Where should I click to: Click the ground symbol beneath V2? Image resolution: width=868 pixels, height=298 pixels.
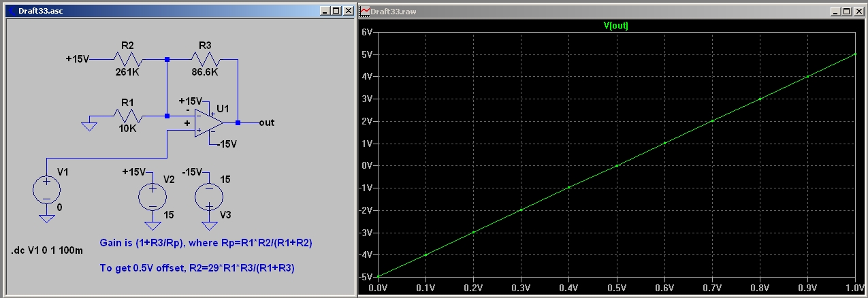(152, 227)
